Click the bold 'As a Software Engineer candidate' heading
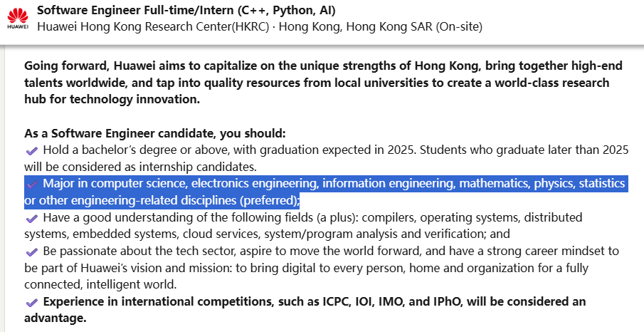 tap(155, 134)
